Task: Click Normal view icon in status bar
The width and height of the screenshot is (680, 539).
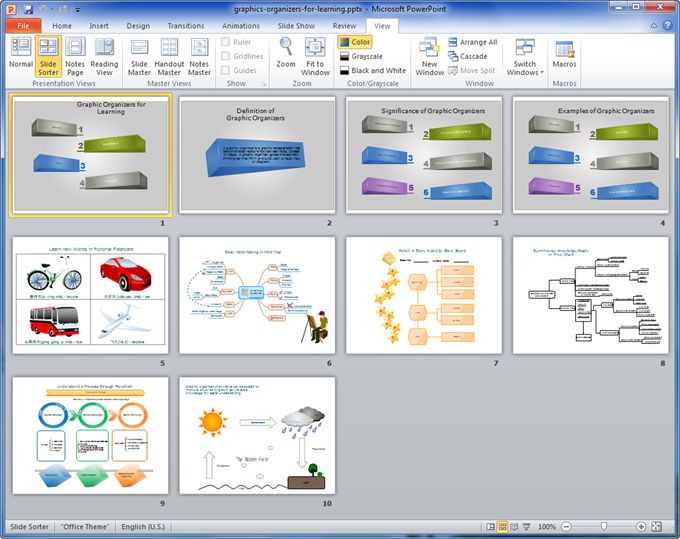Action: (x=490, y=526)
